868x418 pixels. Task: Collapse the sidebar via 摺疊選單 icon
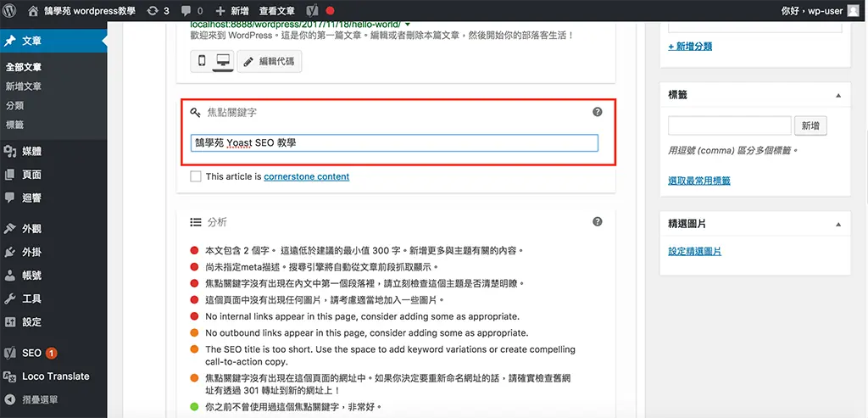click(9, 399)
